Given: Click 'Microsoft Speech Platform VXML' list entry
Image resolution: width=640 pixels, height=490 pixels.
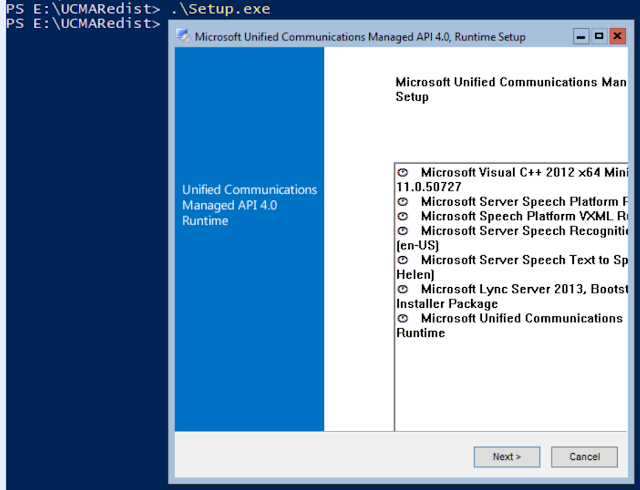Looking at the screenshot, I should pos(517,216).
